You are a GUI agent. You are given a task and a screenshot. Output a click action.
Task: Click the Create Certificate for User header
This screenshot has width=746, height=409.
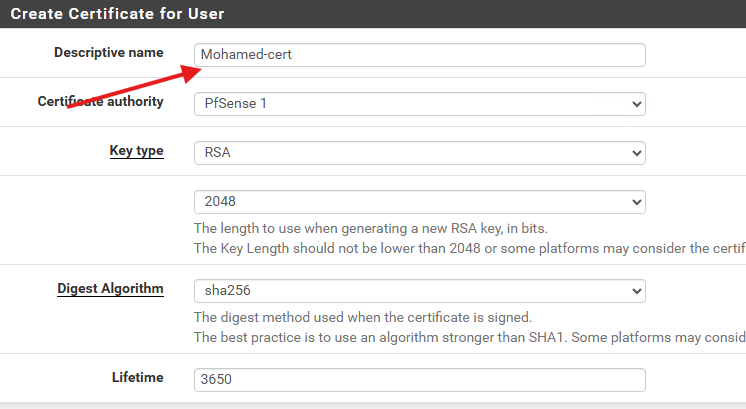coord(117,14)
